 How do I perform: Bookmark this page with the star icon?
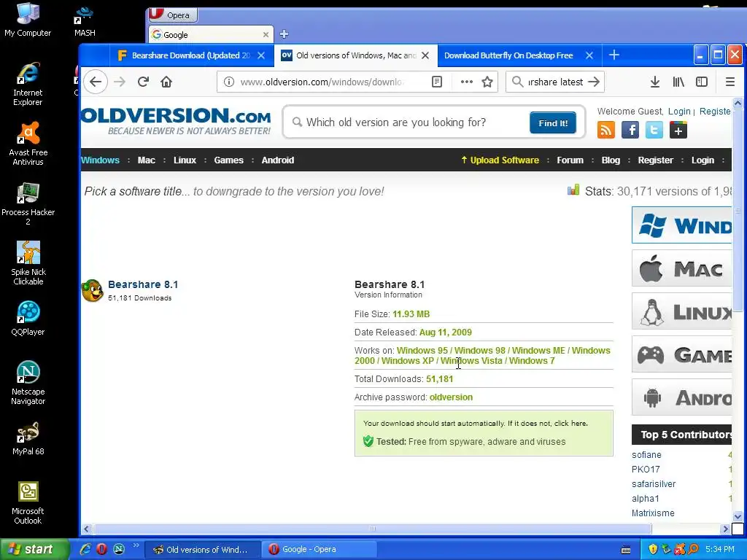coord(487,82)
